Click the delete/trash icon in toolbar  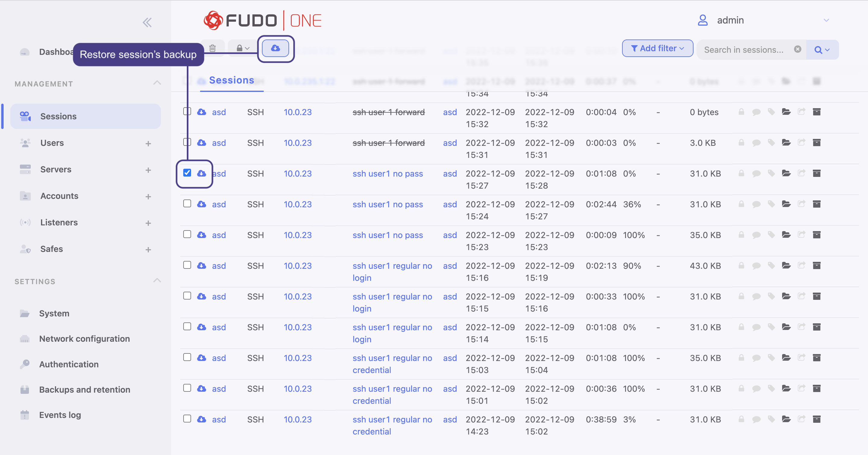(x=212, y=48)
